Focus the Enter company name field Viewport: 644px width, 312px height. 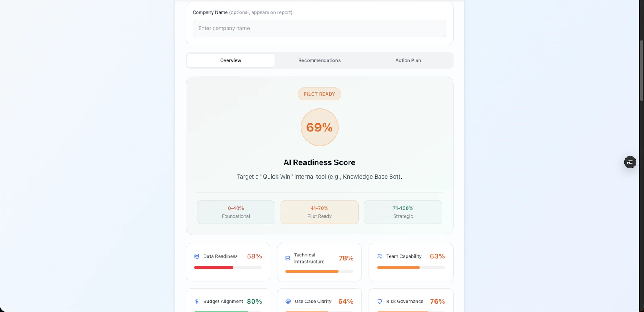320,28
